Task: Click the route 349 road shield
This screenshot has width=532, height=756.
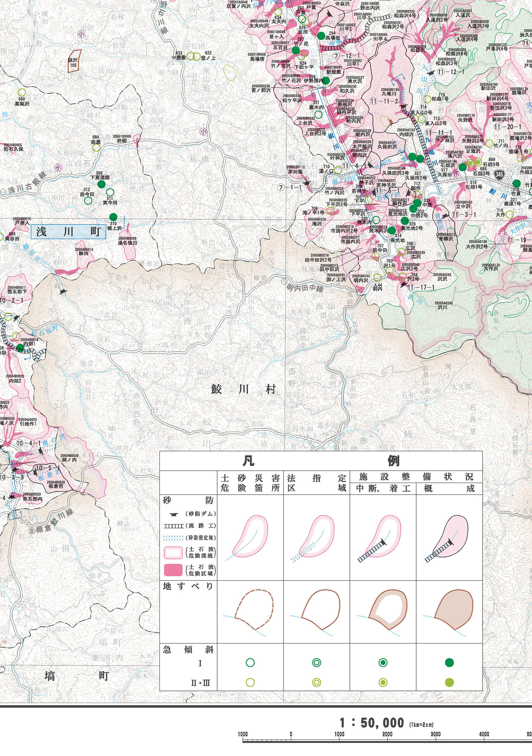Action: point(499,174)
